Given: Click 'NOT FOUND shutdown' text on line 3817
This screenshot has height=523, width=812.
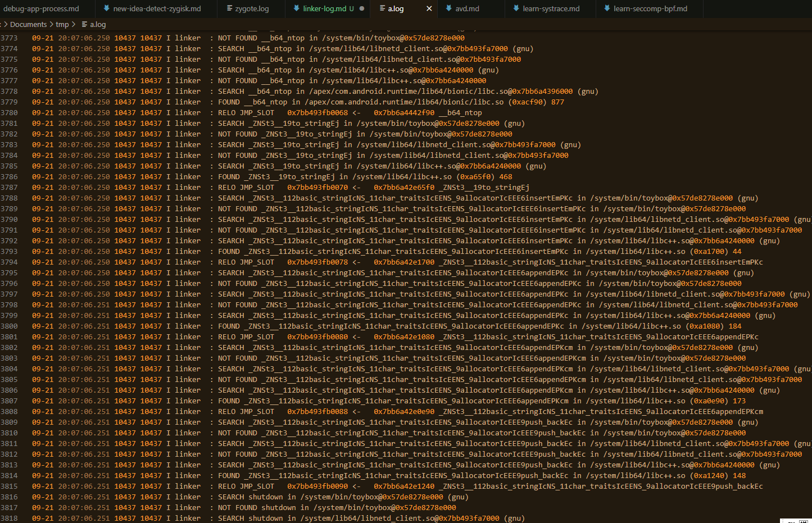Looking at the screenshot, I should [257, 508].
